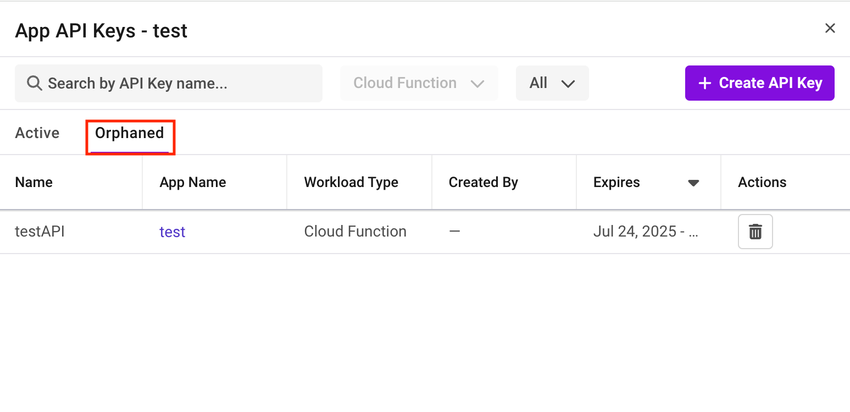
Task: Select the testAPI row name cell
Action: [x=40, y=232]
